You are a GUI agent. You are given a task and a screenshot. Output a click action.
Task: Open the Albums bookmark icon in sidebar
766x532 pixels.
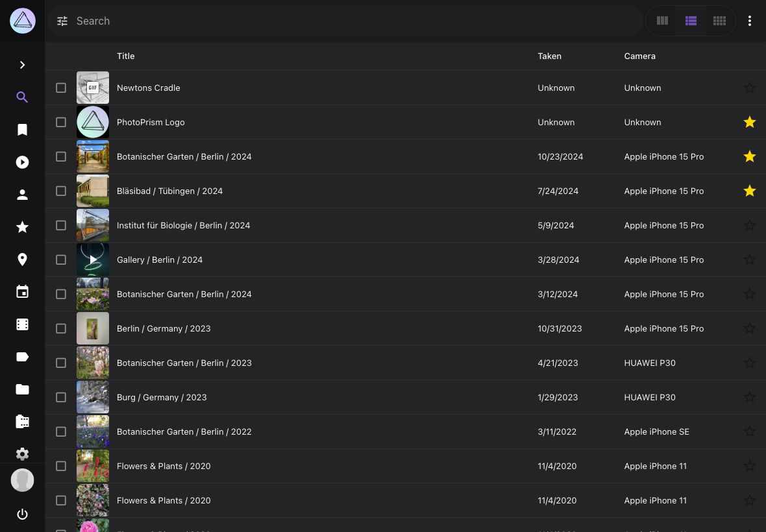click(22, 130)
